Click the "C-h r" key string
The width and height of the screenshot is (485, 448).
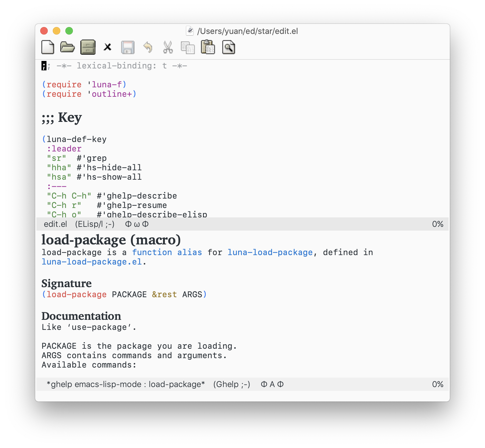[x=64, y=205]
